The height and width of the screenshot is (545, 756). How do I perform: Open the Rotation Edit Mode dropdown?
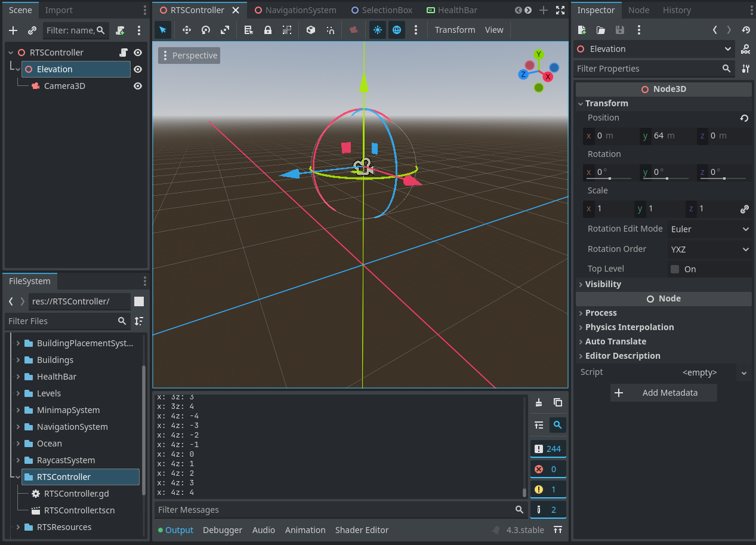(x=709, y=229)
